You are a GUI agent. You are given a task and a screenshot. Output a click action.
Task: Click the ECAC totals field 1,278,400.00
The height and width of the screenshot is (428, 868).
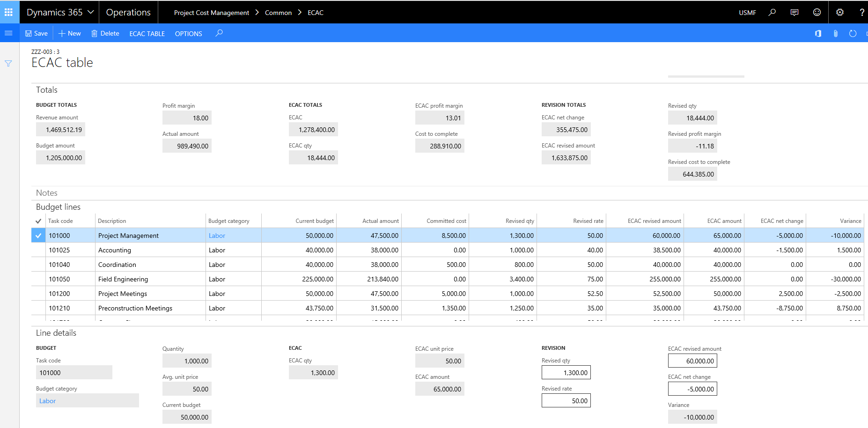point(313,130)
